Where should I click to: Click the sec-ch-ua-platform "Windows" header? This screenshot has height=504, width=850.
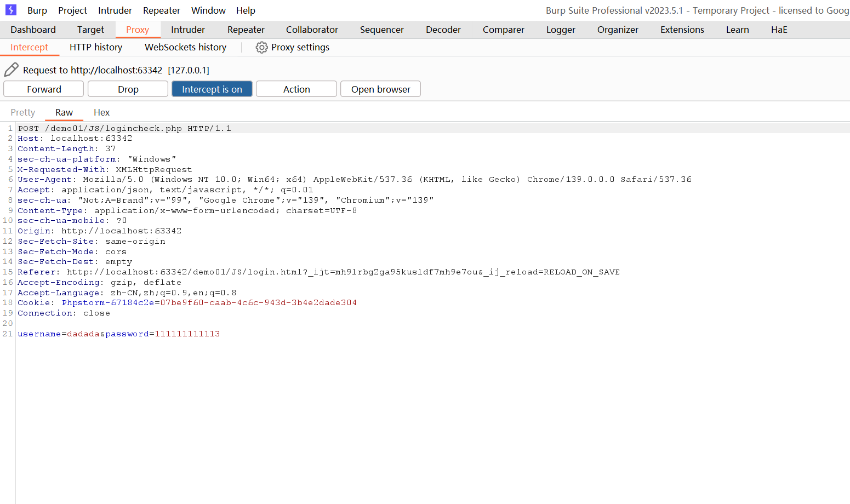pos(97,159)
